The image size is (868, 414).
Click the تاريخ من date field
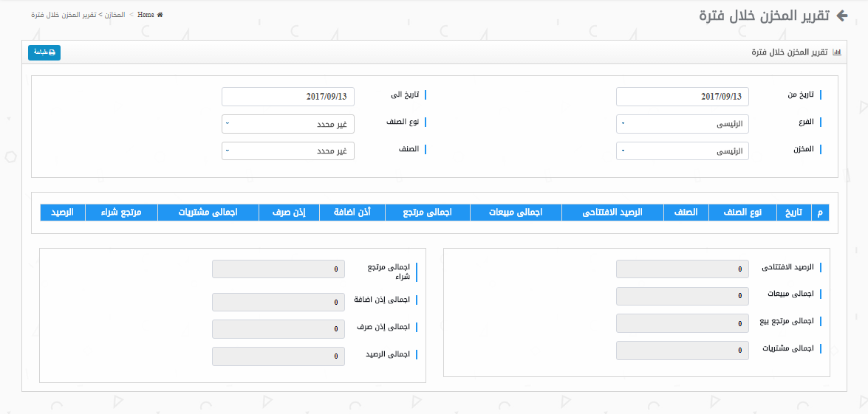coord(683,97)
